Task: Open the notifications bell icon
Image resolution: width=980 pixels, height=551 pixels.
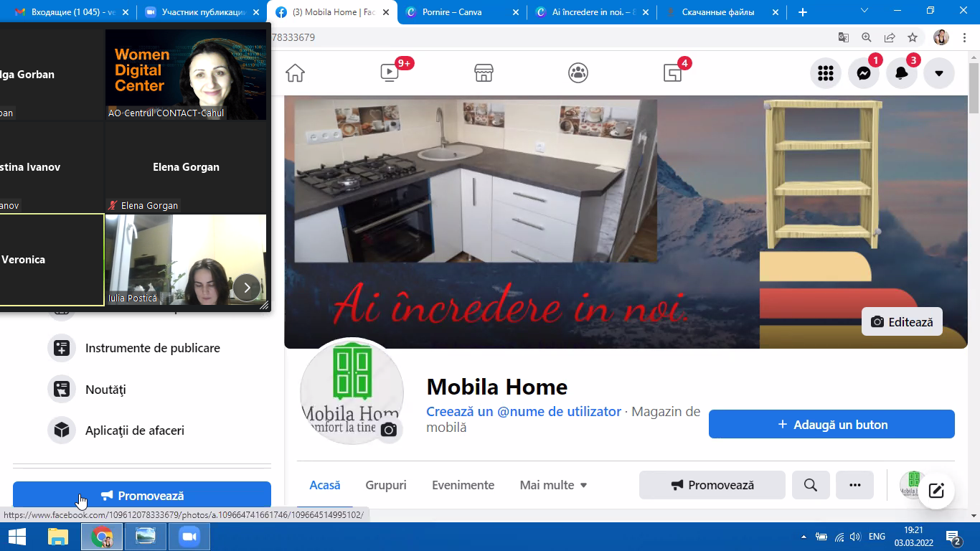Action: pos(901,73)
